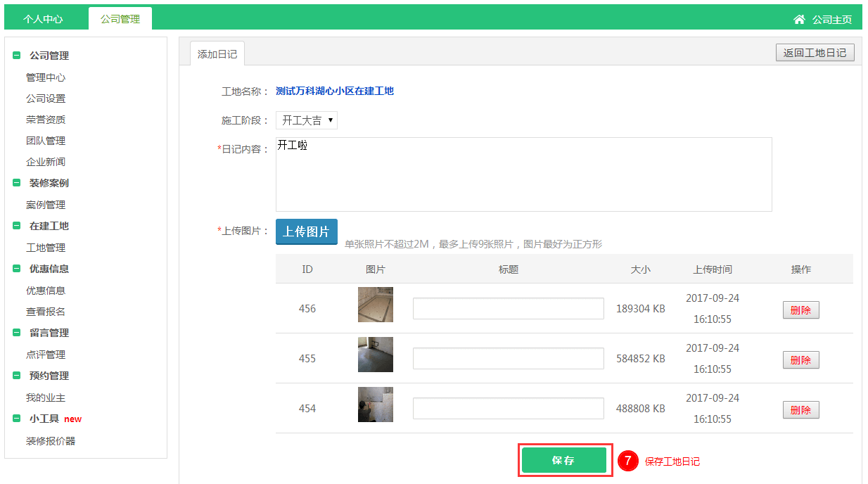Click the green 保存 button
868x484 pixels.
click(563, 461)
